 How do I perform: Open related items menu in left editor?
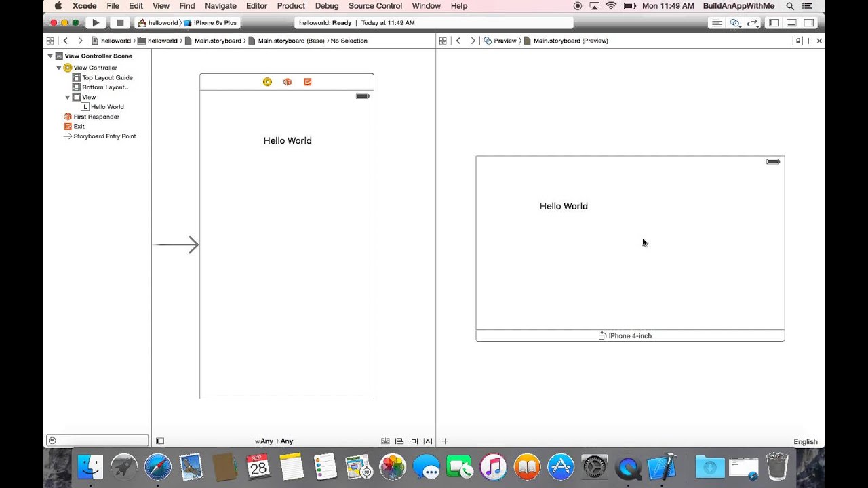(x=50, y=41)
